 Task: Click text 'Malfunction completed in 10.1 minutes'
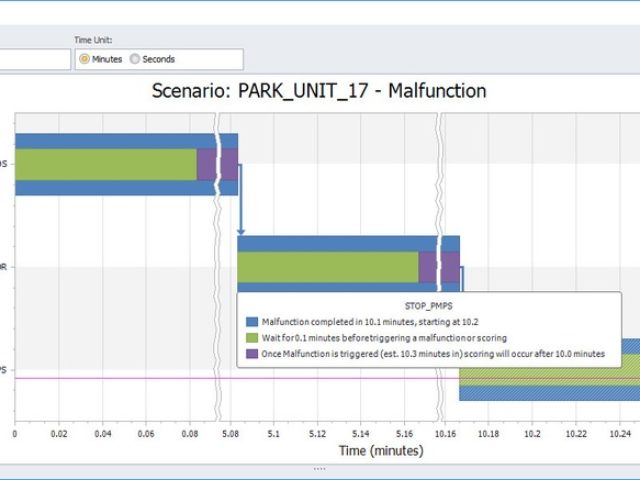tap(338, 322)
